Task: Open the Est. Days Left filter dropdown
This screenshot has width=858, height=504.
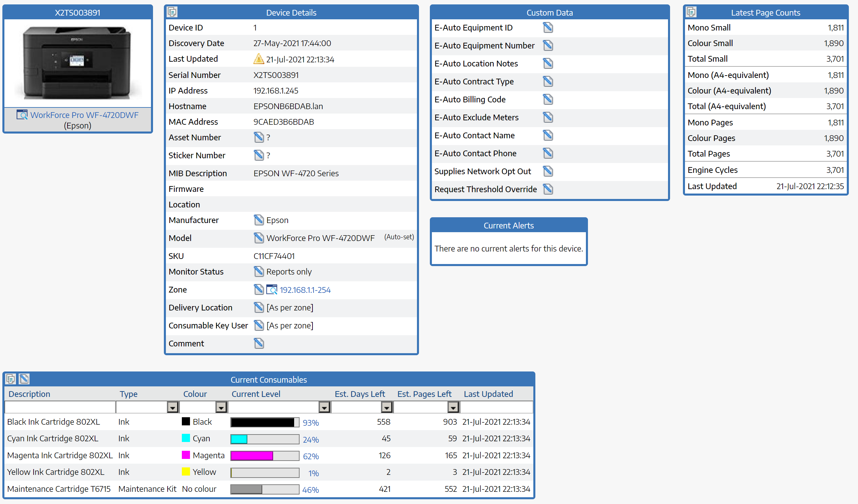Action: pyautogui.click(x=387, y=407)
